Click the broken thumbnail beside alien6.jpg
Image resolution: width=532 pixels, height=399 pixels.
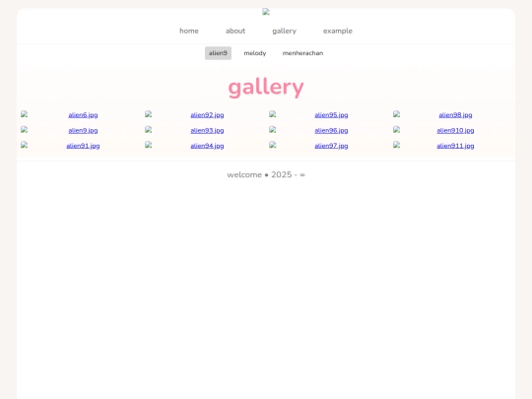point(24,114)
